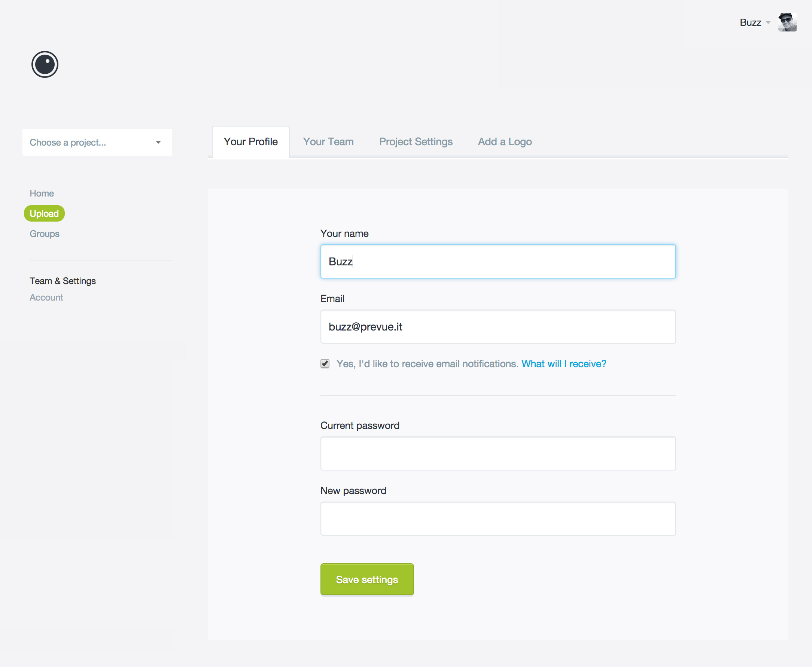Open the What will I receive link

click(564, 363)
